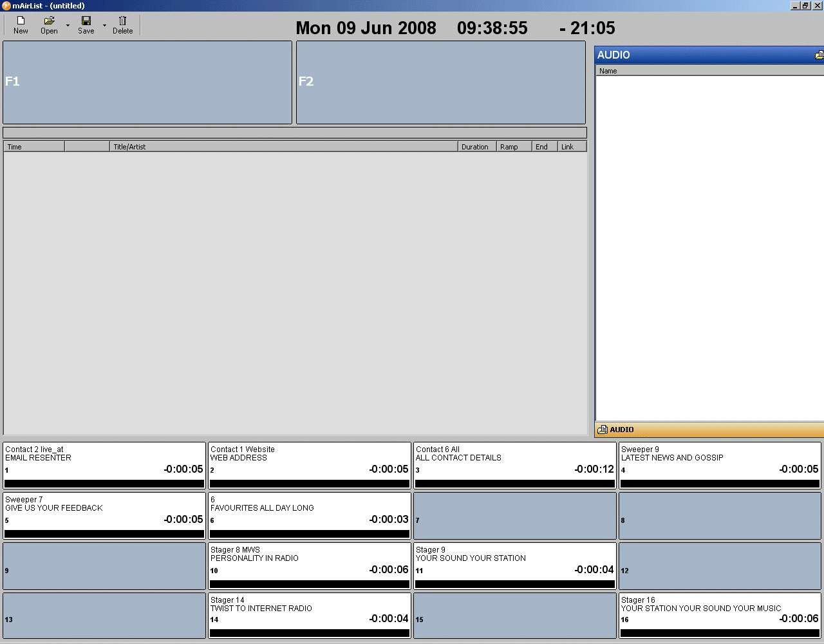Screen dimensions: 824x644
Task: Click the Name column header in AUDIO browser
Action: point(709,71)
